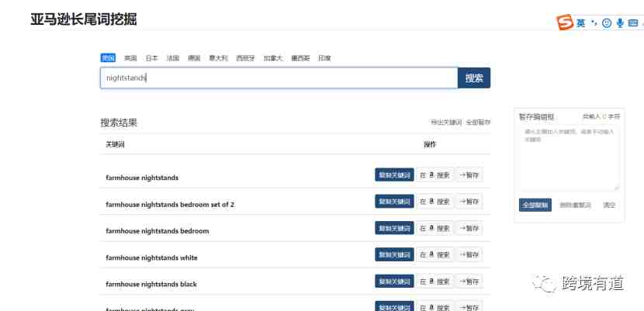
Task: Click 在 a 搜索 for farmhouse nightstands white
Action: click(x=435, y=255)
